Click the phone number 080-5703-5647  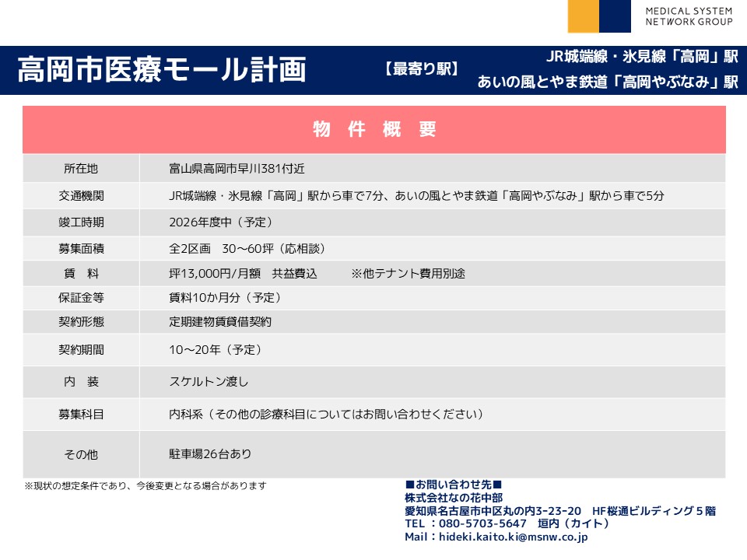[x=482, y=523]
